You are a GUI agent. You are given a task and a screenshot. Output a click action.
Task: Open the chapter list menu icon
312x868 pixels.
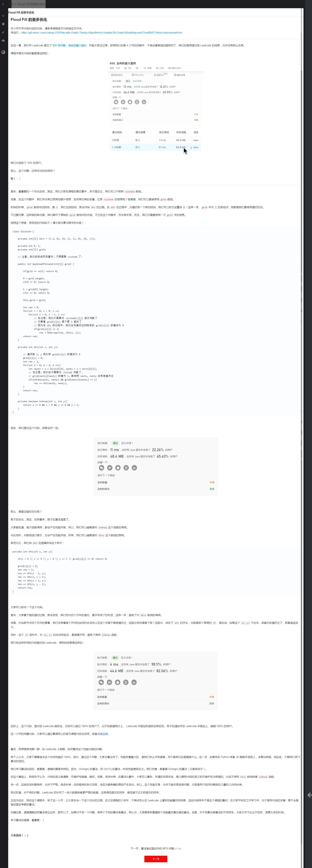(3, 16)
